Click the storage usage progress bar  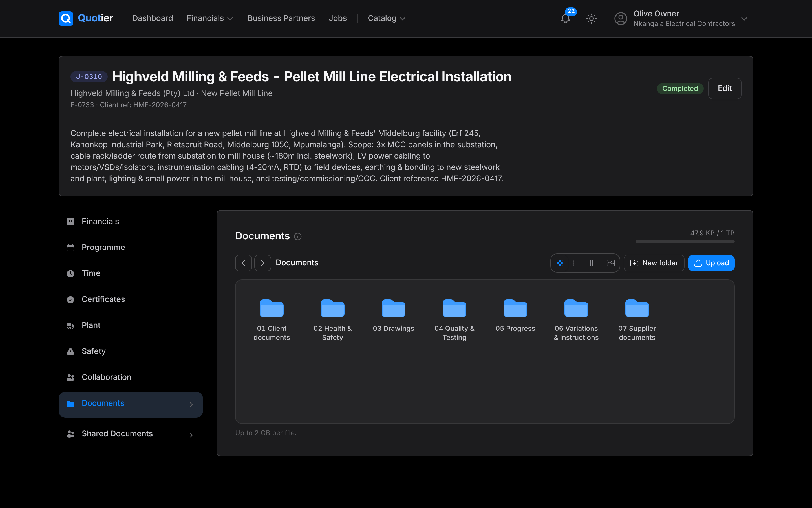pos(685,242)
